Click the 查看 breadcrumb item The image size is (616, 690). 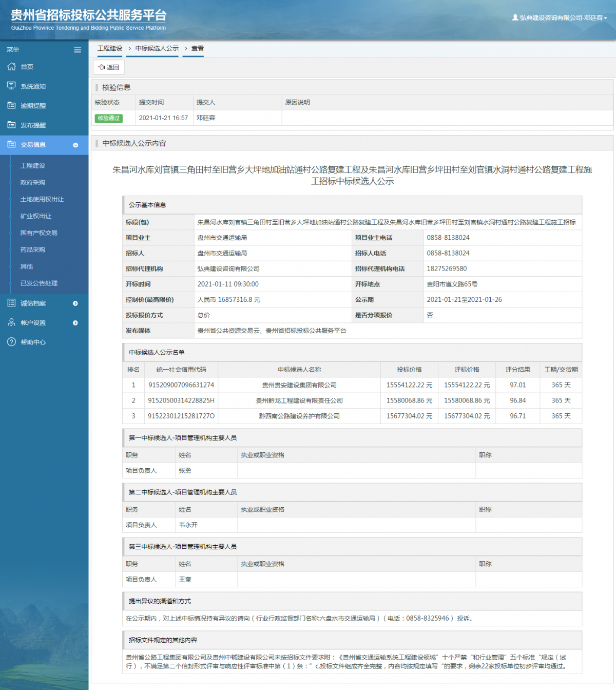pyautogui.click(x=198, y=48)
